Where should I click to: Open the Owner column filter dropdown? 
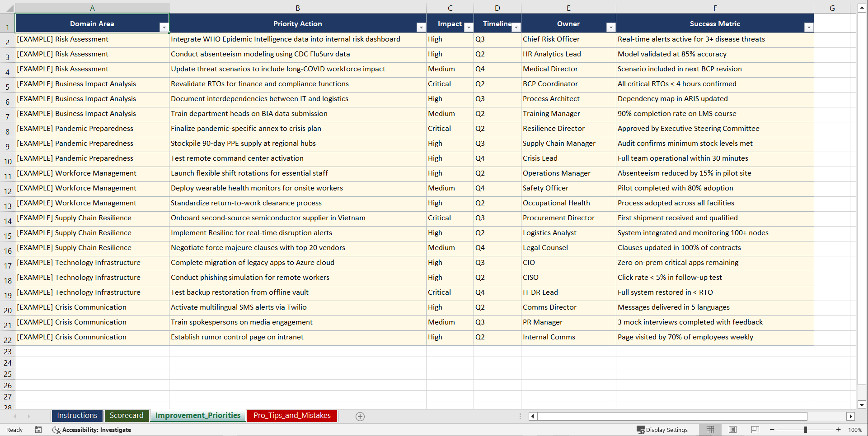(611, 28)
